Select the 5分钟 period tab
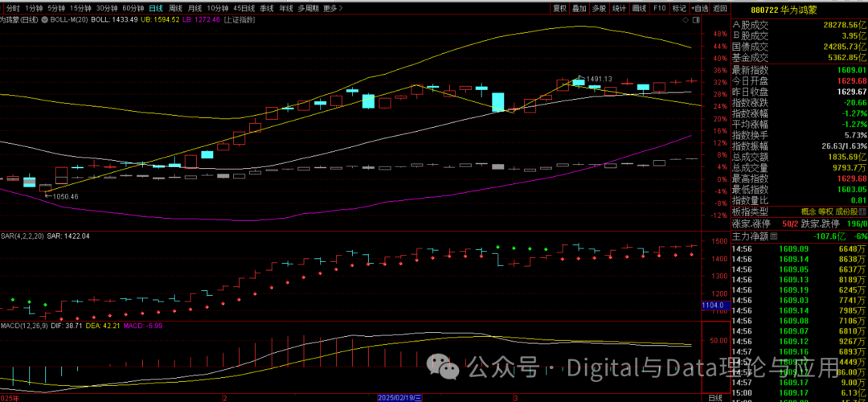 (56, 8)
